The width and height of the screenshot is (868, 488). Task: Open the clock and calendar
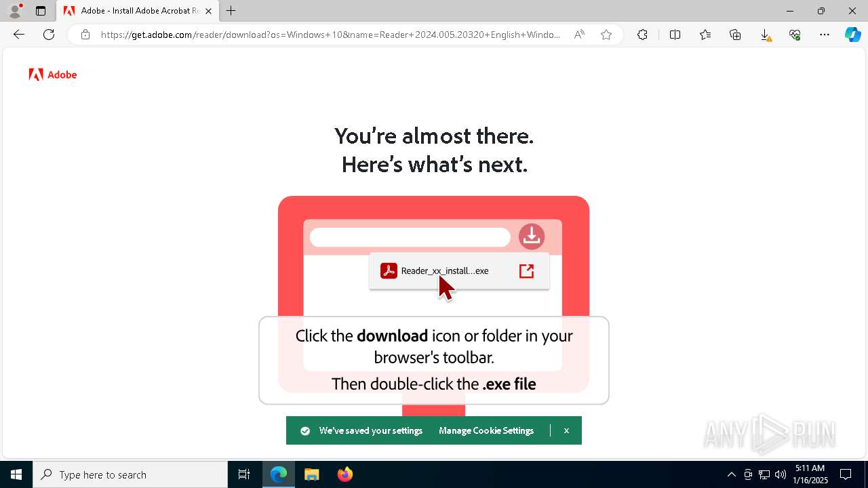point(810,474)
